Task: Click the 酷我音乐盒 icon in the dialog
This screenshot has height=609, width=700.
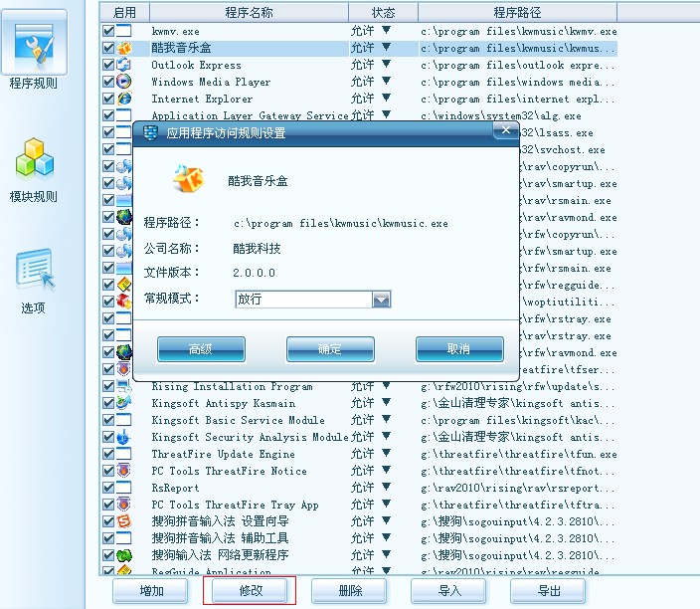Action: [189, 178]
